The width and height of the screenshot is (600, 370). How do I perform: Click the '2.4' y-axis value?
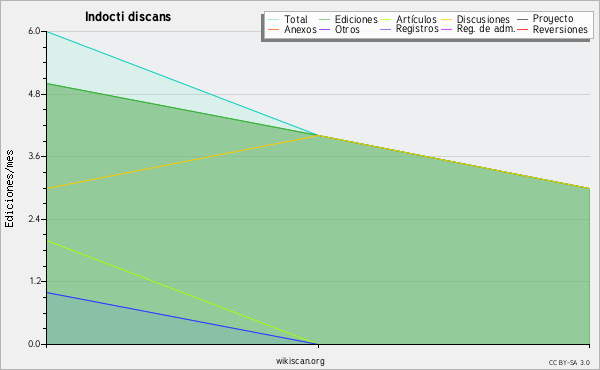pos(34,219)
